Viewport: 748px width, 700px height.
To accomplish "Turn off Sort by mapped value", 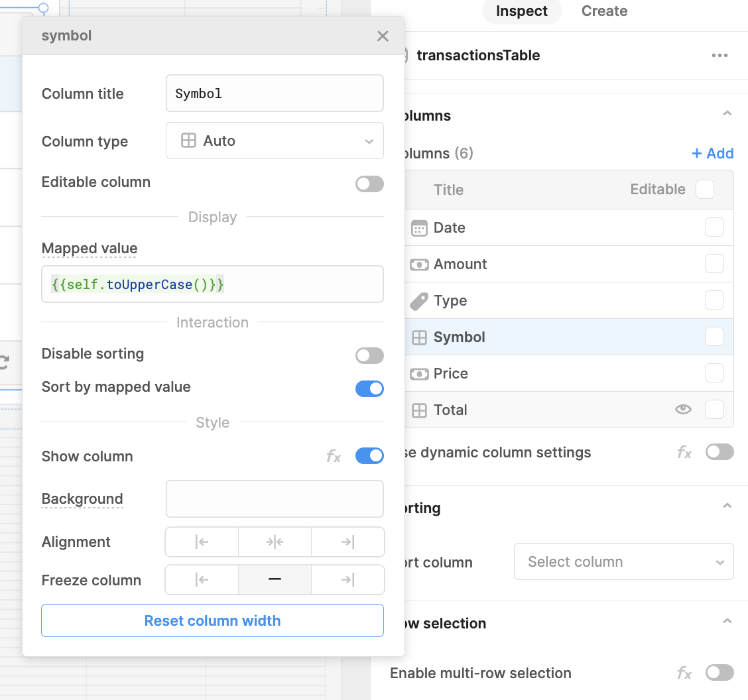I will 369,388.
